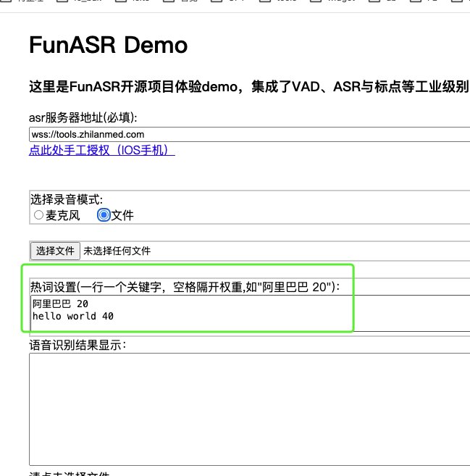Click inside the 热词设置 hotword textarea
The image size is (470, 476).
tap(251, 313)
